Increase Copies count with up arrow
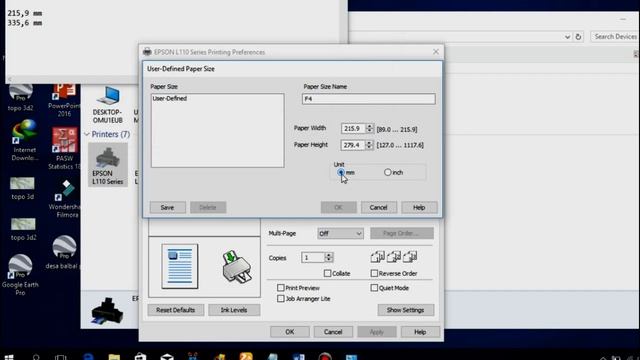The image size is (640, 360). coord(329,255)
